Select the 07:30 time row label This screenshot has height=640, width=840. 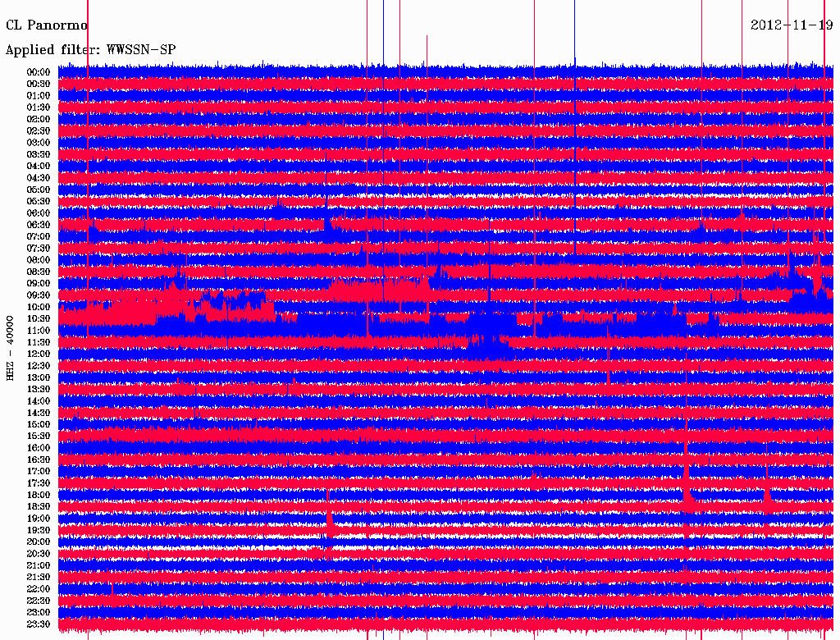pos(39,248)
